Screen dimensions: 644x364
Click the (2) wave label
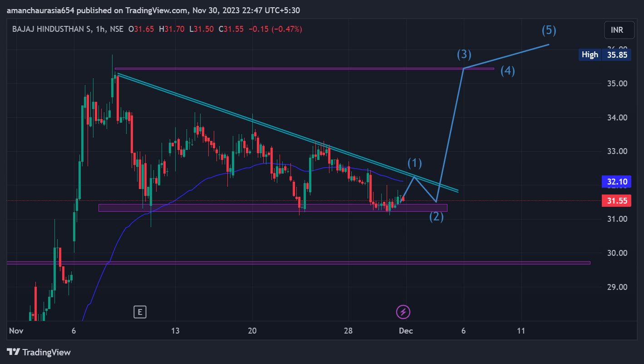pos(436,217)
